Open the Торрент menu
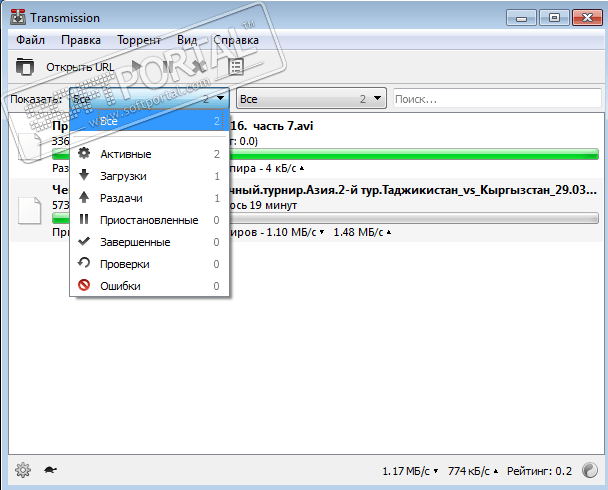The height and width of the screenshot is (490, 608). [139, 40]
